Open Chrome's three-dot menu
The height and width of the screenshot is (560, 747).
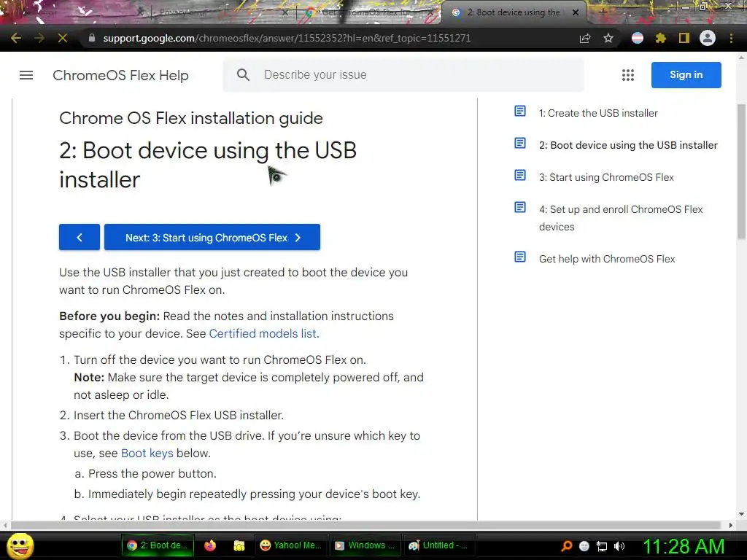click(731, 38)
